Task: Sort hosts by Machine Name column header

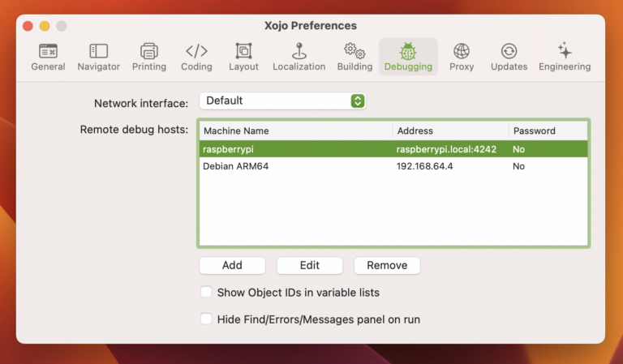Action: [295, 131]
